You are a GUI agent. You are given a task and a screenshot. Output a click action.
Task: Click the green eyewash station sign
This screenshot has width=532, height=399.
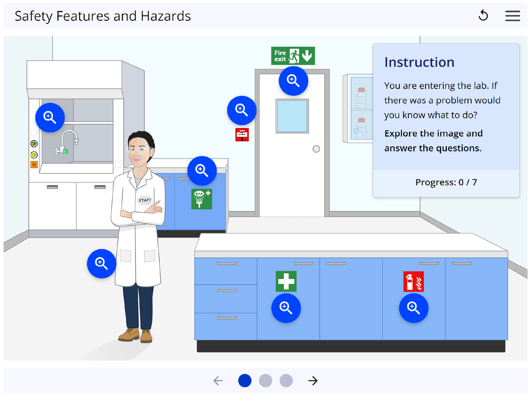[202, 199]
